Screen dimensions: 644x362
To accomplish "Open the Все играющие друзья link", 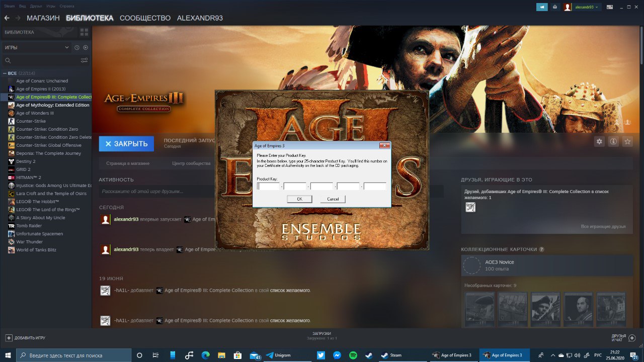I will pos(603,226).
